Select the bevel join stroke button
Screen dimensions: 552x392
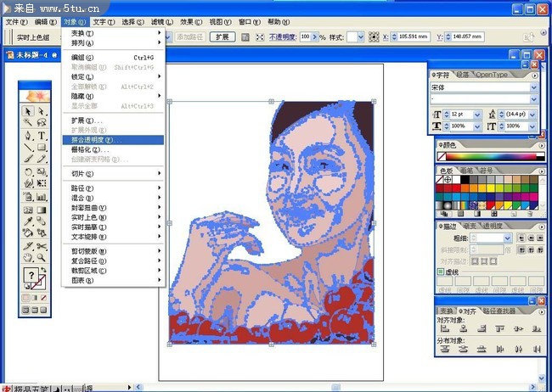[539, 249]
